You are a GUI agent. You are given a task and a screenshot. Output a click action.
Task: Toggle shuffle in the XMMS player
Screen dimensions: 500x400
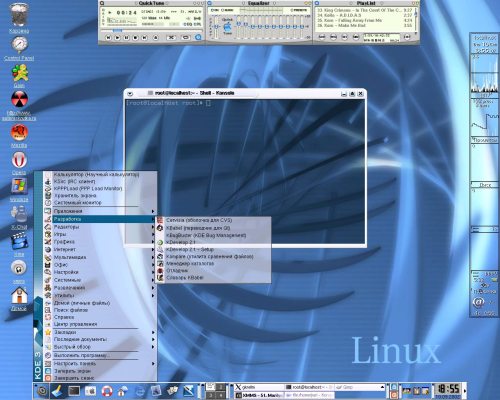(171, 38)
